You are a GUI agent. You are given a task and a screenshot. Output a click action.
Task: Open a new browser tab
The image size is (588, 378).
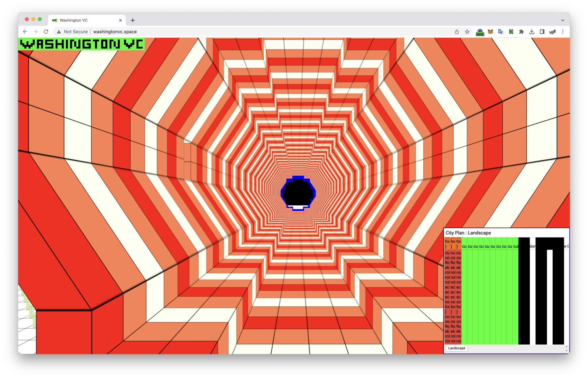(x=133, y=20)
